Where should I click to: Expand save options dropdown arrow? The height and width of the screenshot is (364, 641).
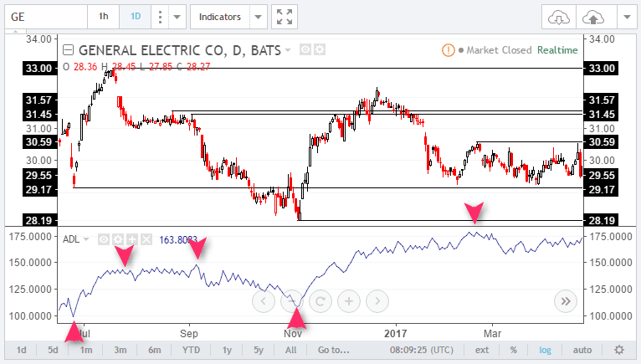click(x=627, y=18)
